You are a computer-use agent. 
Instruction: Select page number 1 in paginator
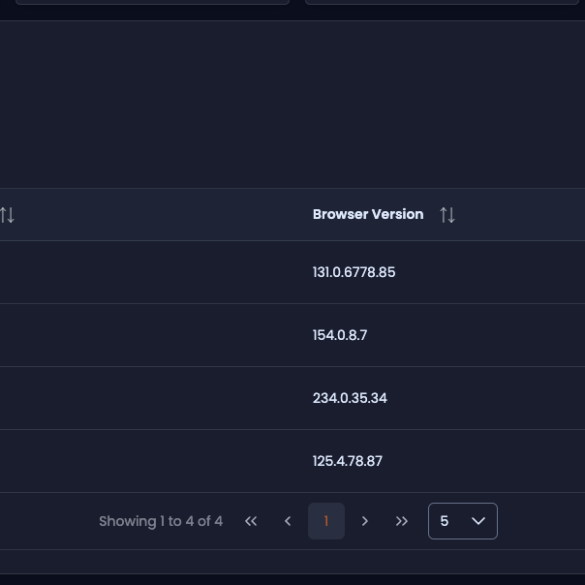(326, 521)
